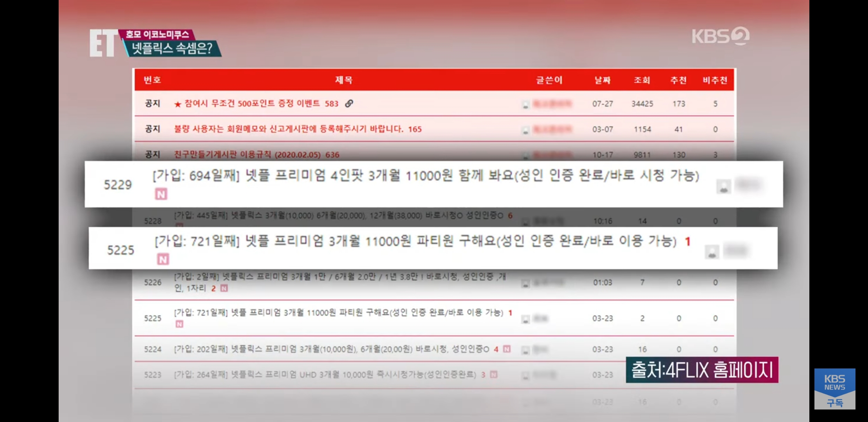Click the author avatar on row 5226
Image resolution: width=868 pixels, height=422 pixels.
(x=526, y=284)
